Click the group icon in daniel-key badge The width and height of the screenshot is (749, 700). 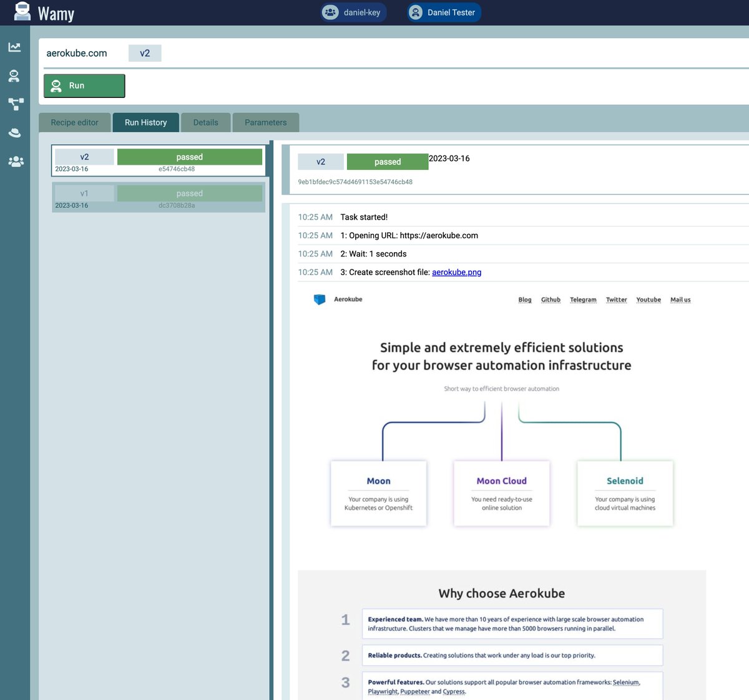pyautogui.click(x=330, y=12)
